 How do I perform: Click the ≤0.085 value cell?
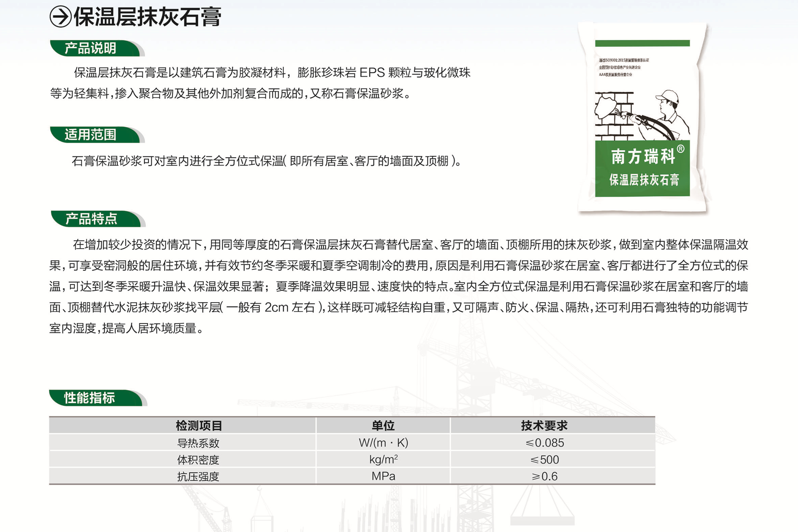tap(545, 443)
